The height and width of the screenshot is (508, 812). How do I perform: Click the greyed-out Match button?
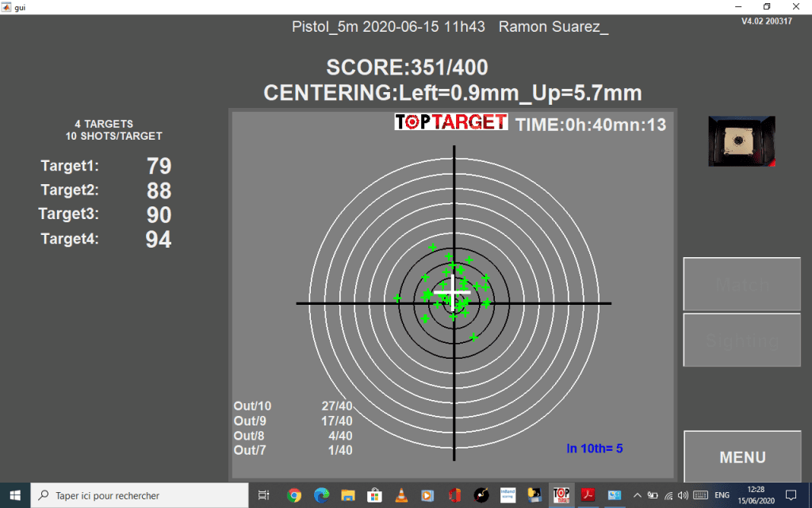click(x=742, y=284)
